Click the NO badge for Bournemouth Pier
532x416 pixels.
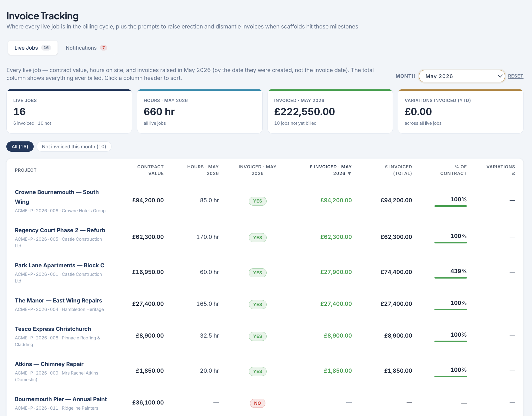click(x=258, y=403)
